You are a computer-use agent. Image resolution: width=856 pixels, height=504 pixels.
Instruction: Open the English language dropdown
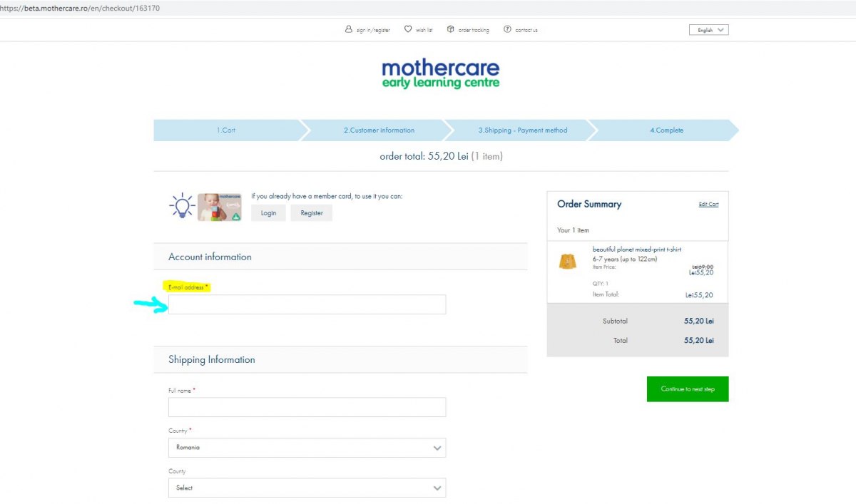coord(708,30)
